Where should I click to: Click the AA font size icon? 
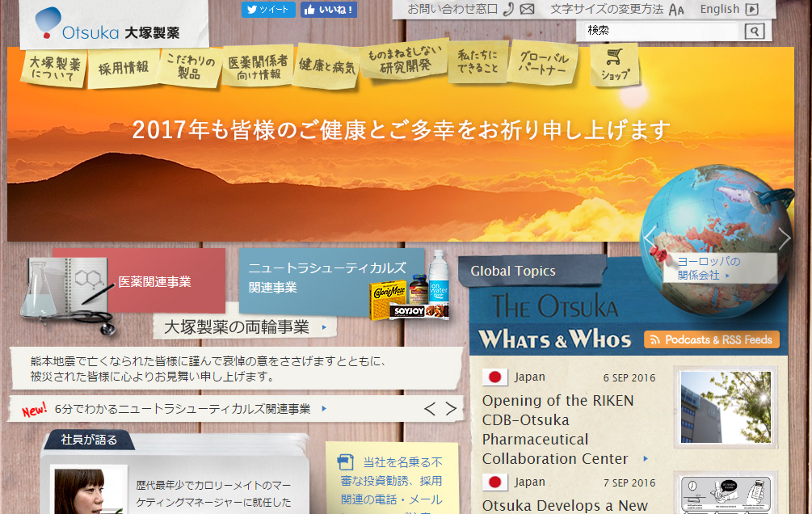675,10
